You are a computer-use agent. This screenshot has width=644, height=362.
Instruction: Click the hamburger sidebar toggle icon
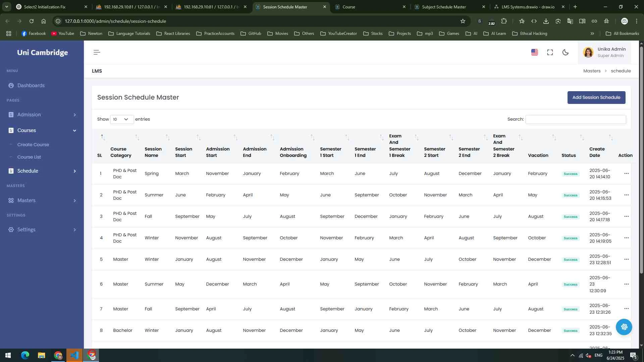pos(97,52)
